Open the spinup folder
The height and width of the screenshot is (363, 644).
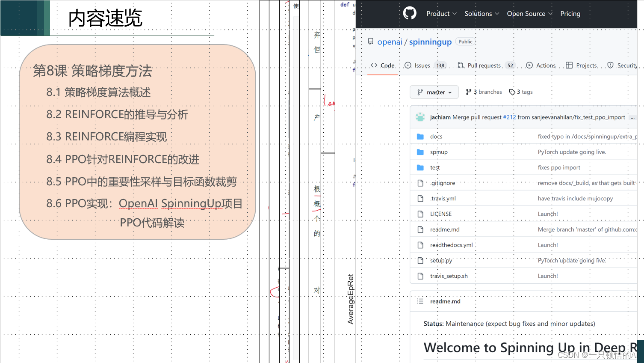439,152
